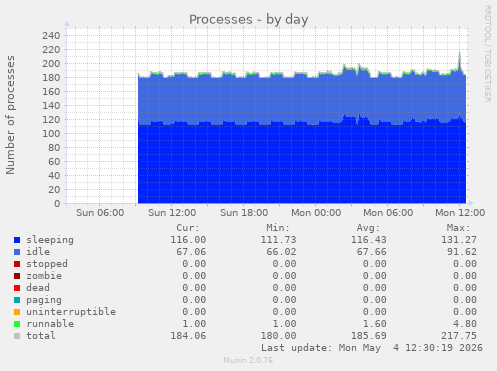The height and width of the screenshot is (371, 497).
Task: Click total average value 185.69
Action: pyautogui.click(x=369, y=336)
